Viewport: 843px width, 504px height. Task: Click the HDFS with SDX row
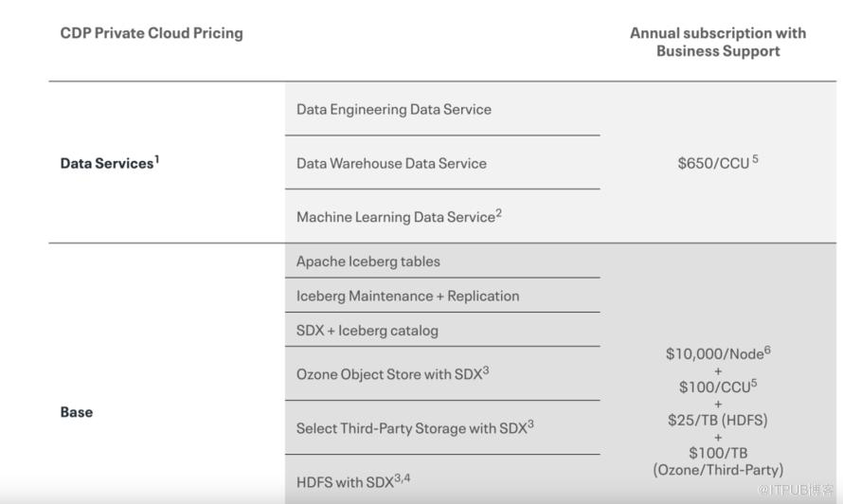[350, 481]
